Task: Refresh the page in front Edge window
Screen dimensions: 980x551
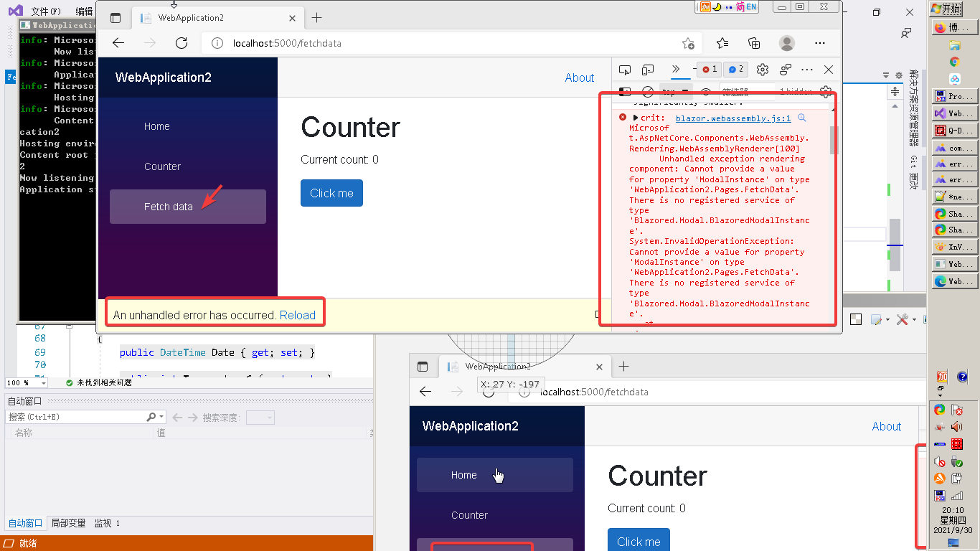Action: click(x=182, y=43)
